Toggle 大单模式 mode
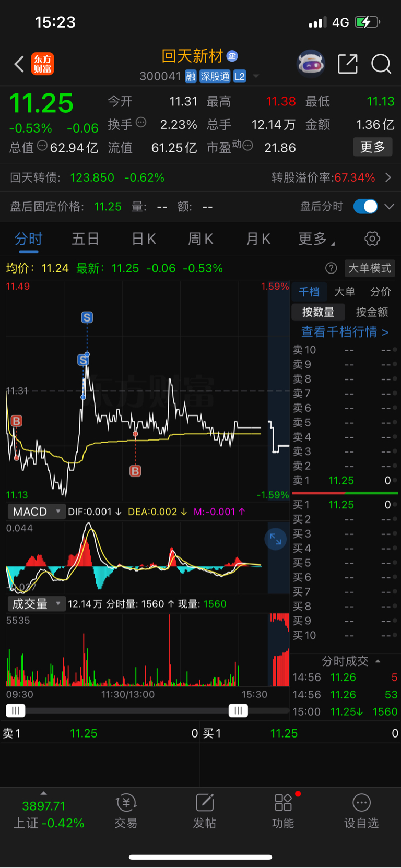This screenshot has width=401, height=868. 370,268
